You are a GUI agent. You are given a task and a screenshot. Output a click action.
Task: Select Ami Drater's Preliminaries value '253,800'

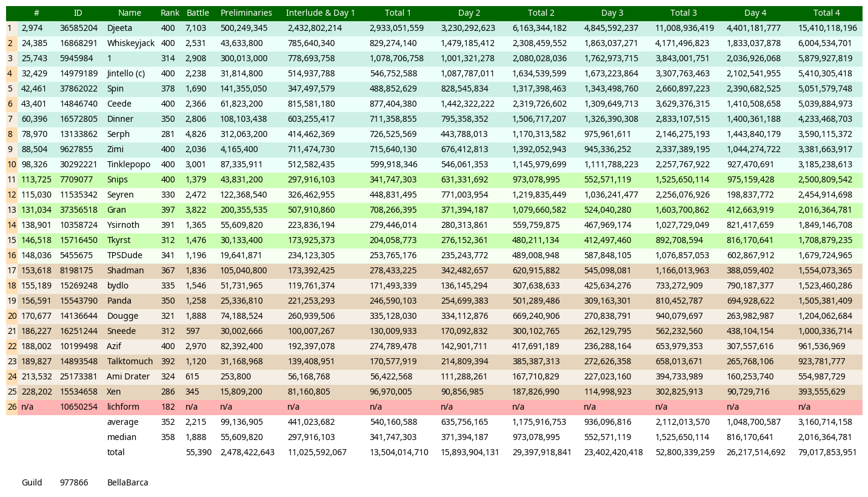235,376
